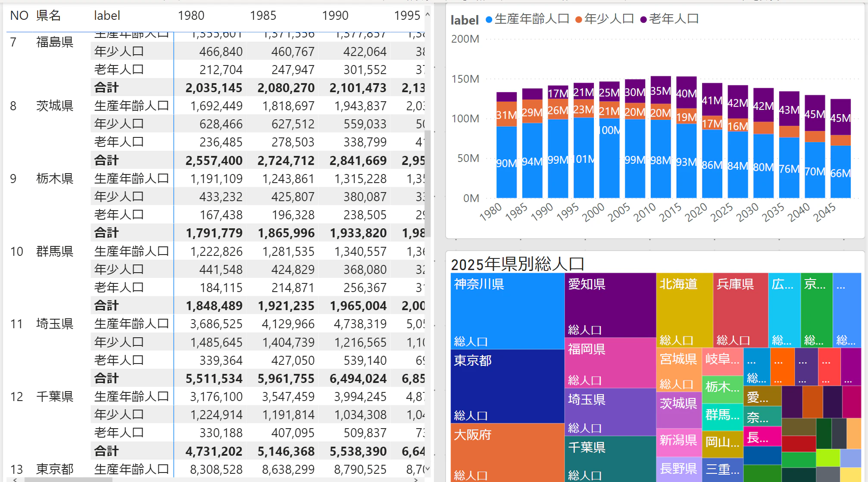Click the NO column header
Viewport: 868px width, 482px height.
[x=19, y=16]
